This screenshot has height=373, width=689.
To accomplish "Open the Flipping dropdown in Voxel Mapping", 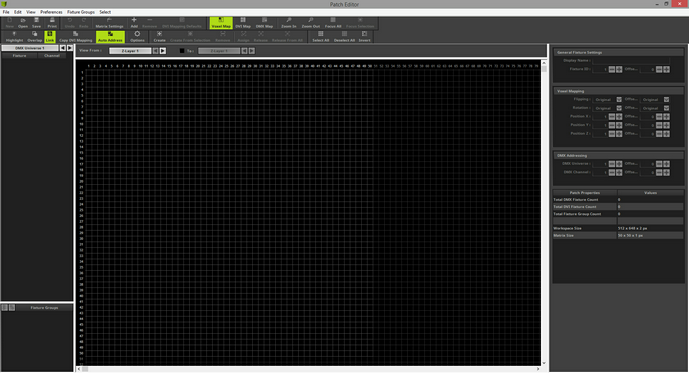I will tap(607, 100).
